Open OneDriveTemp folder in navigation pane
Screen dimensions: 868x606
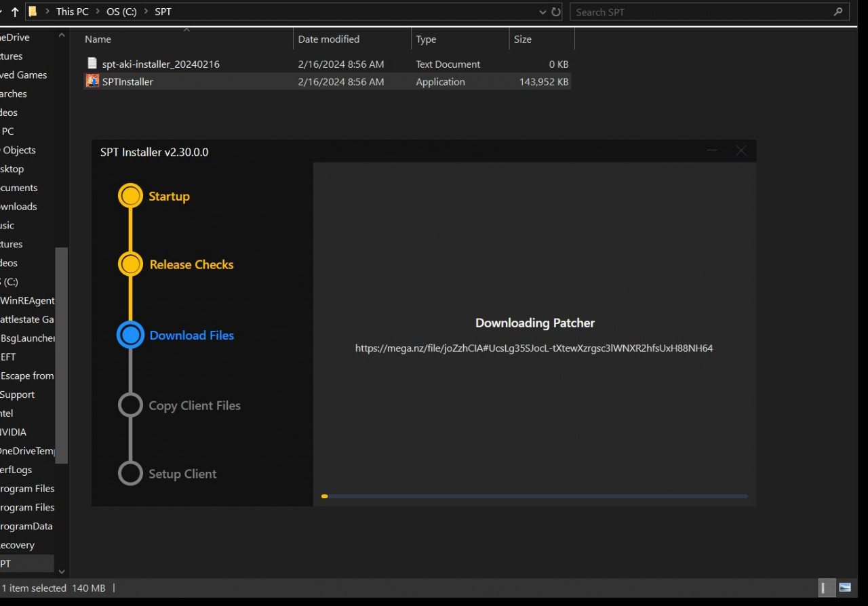tap(28, 451)
